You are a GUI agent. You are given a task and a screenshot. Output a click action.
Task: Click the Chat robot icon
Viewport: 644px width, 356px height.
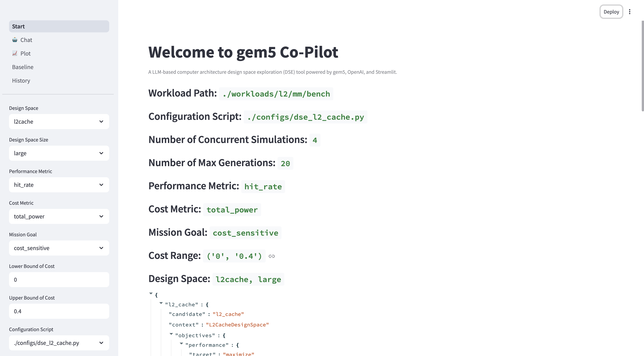(15, 40)
